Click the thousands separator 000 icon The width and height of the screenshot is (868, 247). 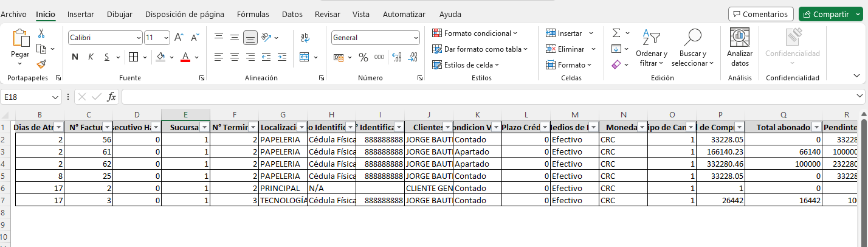tap(379, 57)
